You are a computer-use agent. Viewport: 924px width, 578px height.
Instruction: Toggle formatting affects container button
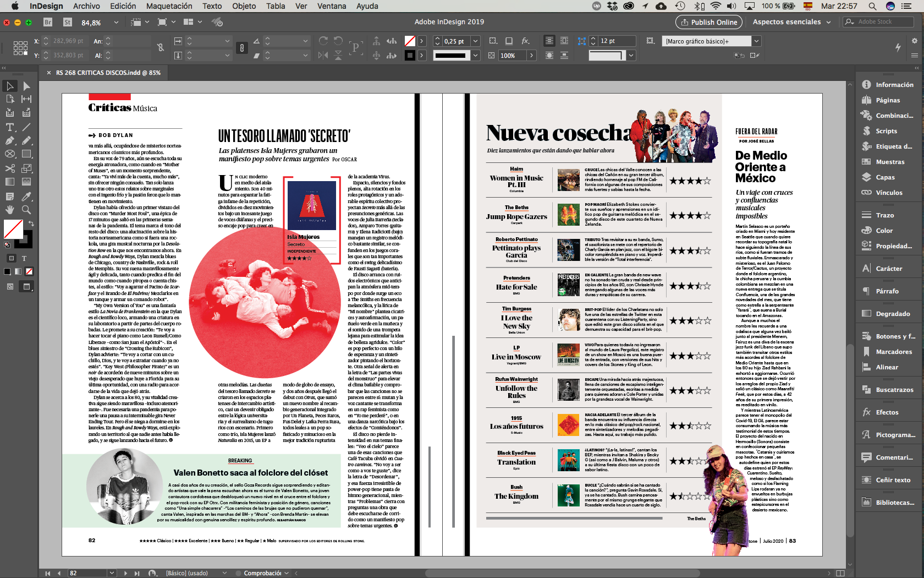(12, 258)
